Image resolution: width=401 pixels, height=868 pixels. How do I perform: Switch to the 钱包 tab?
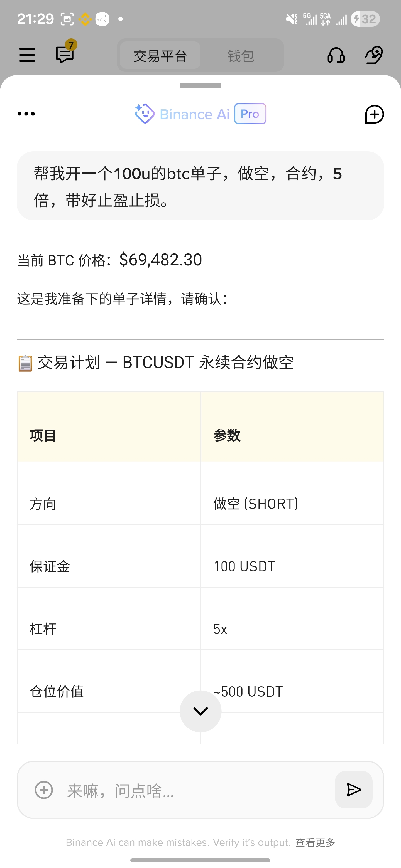(241, 56)
